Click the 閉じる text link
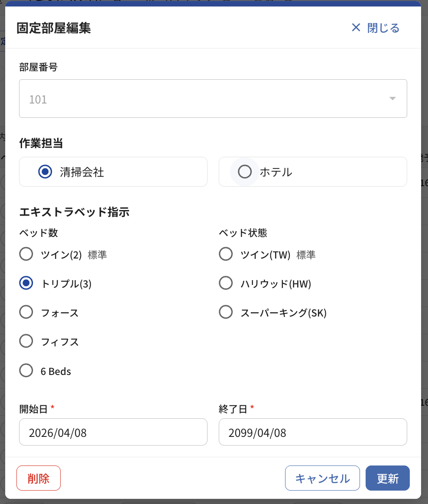Image resolution: width=428 pixels, height=504 pixels. point(383,28)
